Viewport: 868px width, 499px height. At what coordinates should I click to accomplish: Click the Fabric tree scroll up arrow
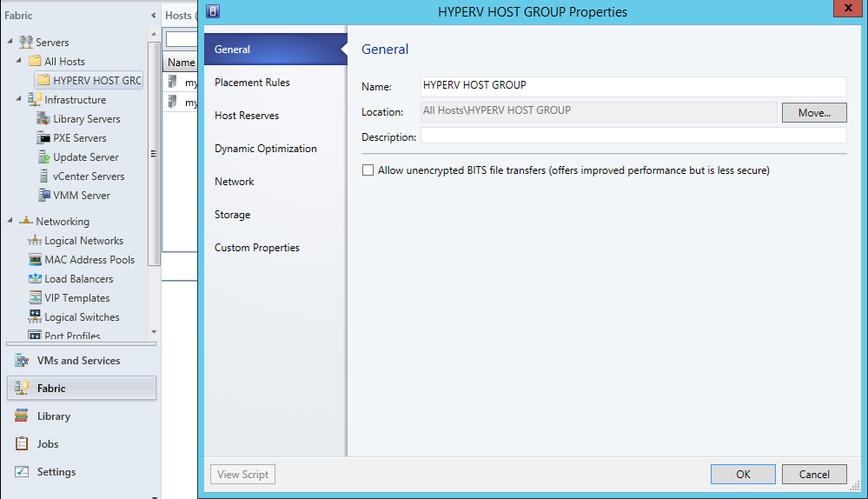pos(154,34)
